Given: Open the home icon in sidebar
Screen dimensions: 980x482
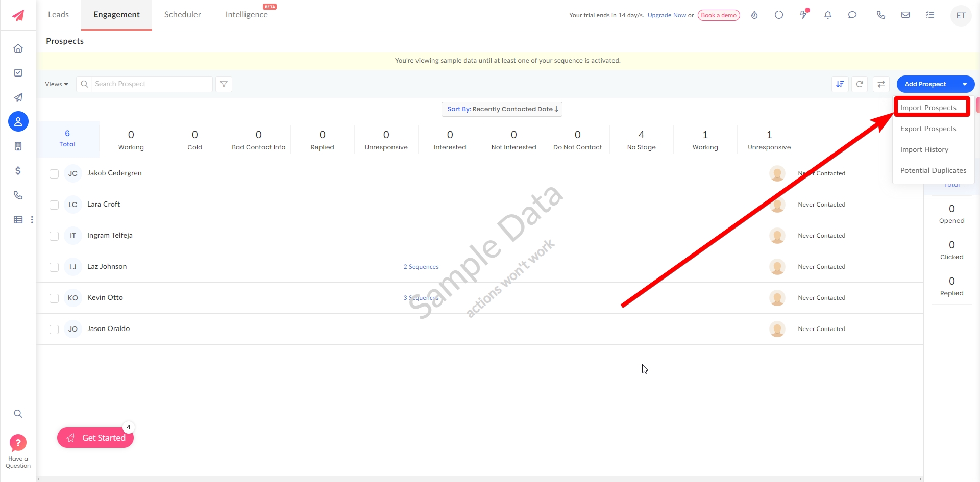Looking at the screenshot, I should click(x=18, y=48).
